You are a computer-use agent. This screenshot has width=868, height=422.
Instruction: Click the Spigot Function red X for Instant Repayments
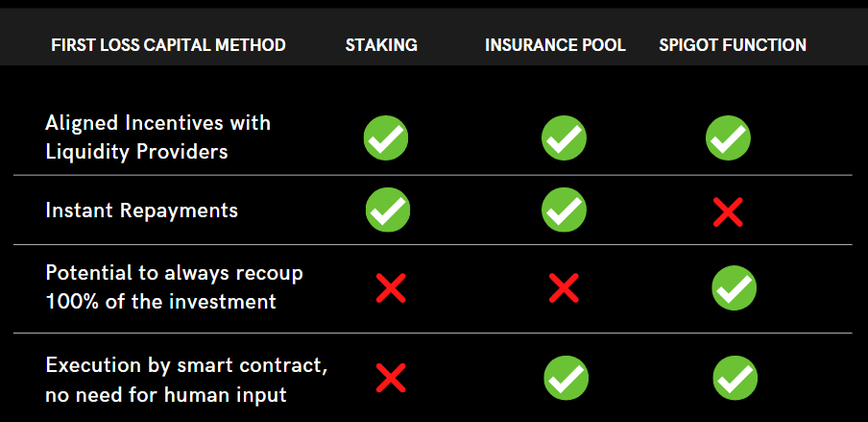click(728, 211)
